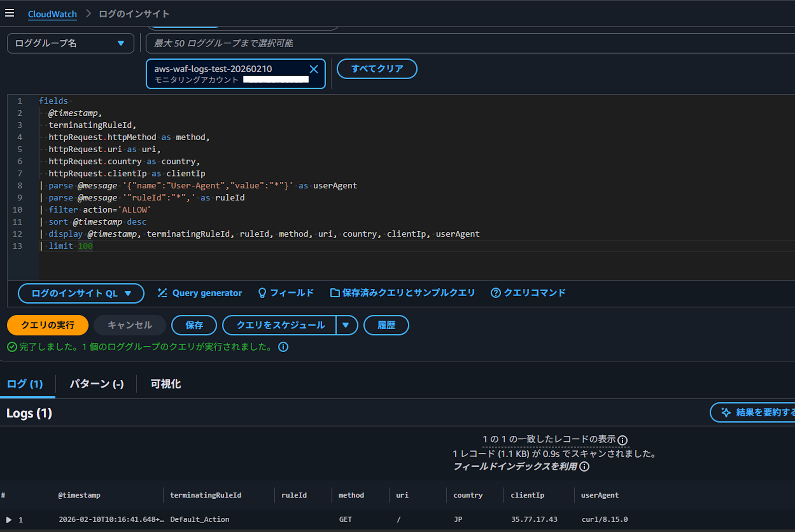
Task: Click info icon next to matched records text
Action: (622, 440)
